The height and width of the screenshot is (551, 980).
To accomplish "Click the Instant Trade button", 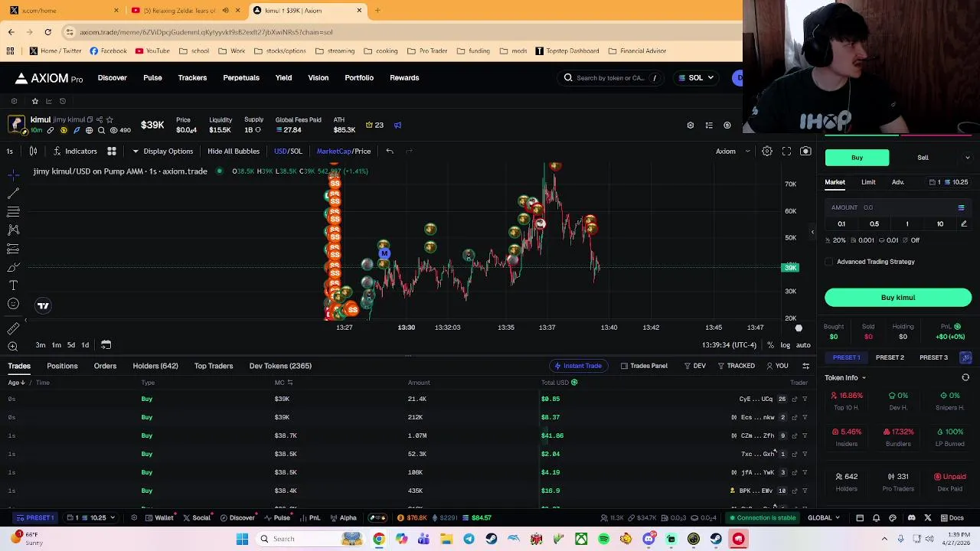I will [x=578, y=366].
